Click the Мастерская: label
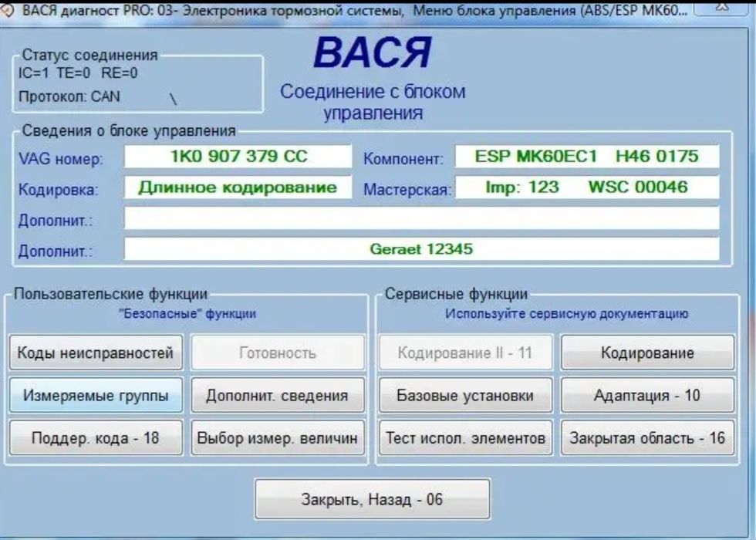The width and height of the screenshot is (756, 540). (407, 190)
